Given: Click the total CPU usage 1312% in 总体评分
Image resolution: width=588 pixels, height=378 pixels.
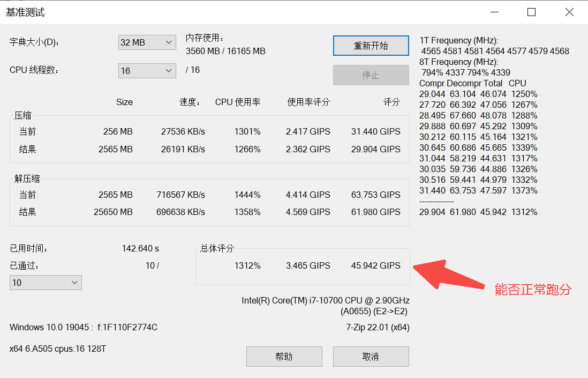Looking at the screenshot, I should 247,266.
